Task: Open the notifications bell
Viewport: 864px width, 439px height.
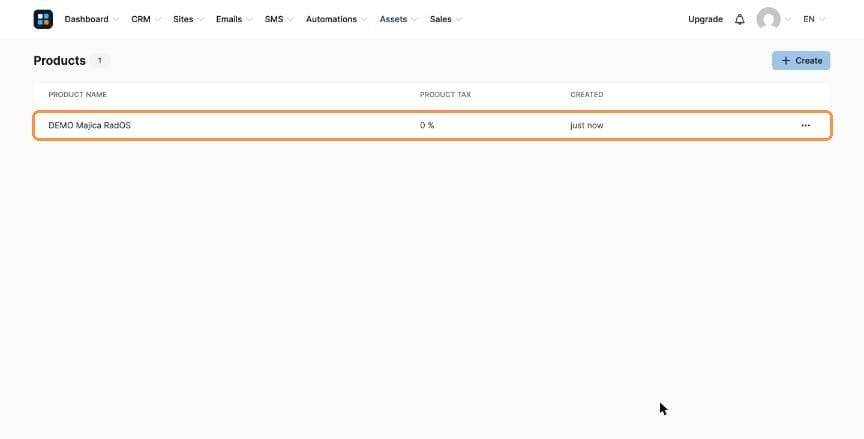Action: point(739,19)
